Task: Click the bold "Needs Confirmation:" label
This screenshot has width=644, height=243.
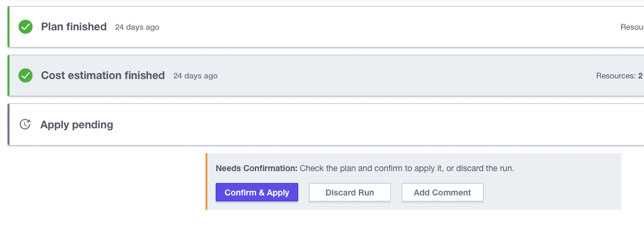Action: coord(256,168)
